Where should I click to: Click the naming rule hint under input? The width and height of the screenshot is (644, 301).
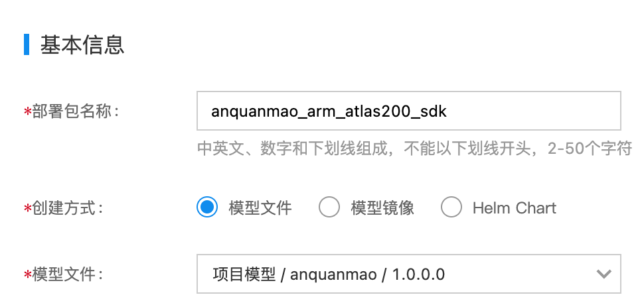[414, 149]
